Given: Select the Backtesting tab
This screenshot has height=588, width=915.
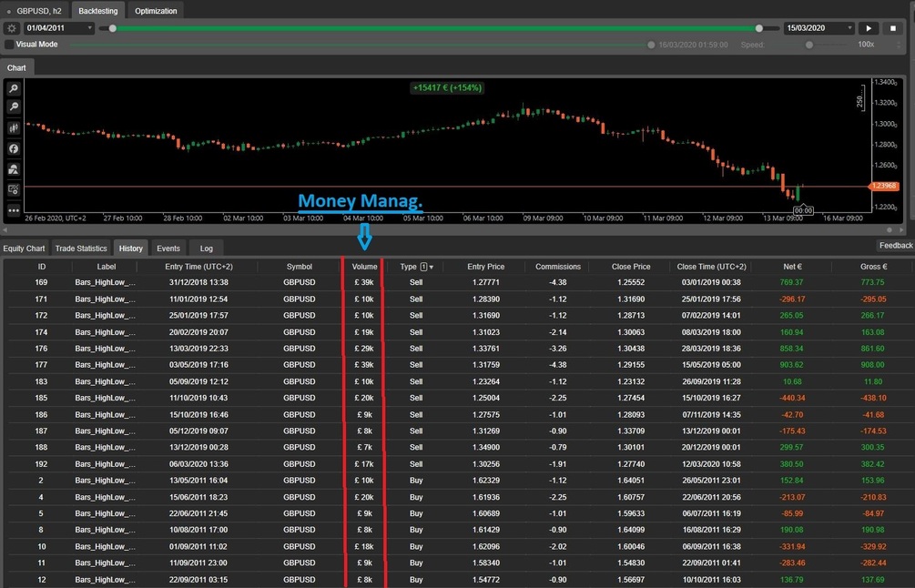Looking at the screenshot, I should pos(98,11).
